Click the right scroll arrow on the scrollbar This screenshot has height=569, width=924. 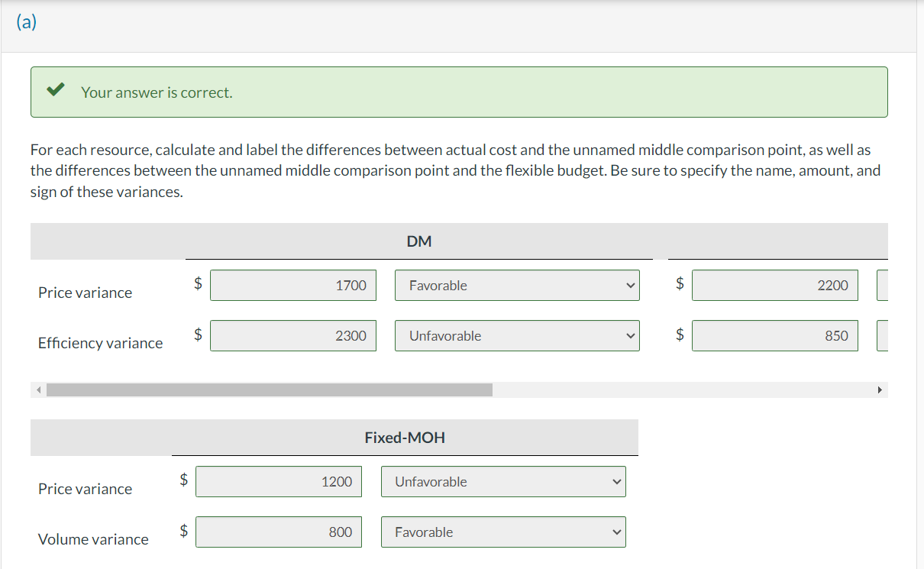(880, 390)
